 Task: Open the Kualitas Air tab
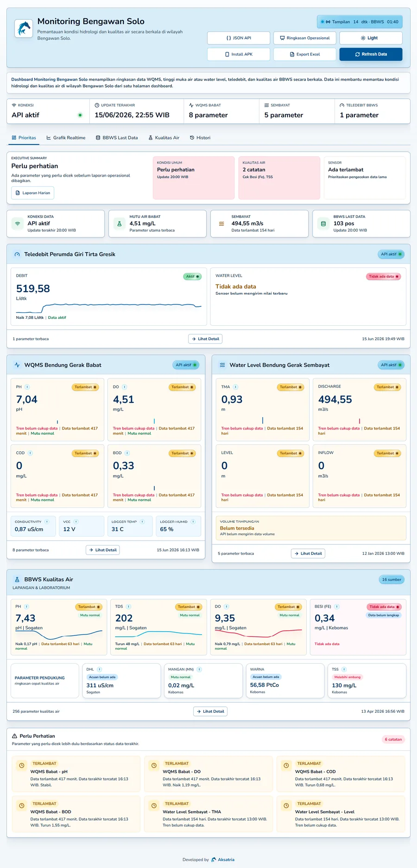click(164, 138)
